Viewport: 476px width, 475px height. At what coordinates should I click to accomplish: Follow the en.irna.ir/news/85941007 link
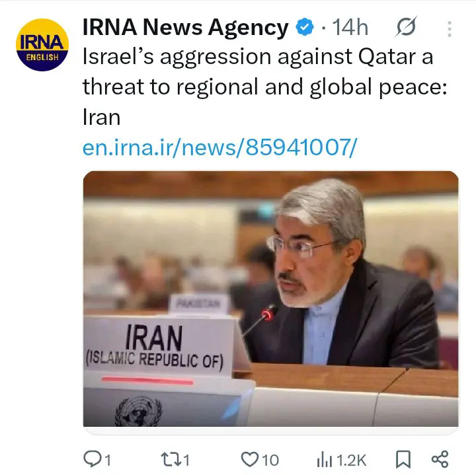(219, 147)
